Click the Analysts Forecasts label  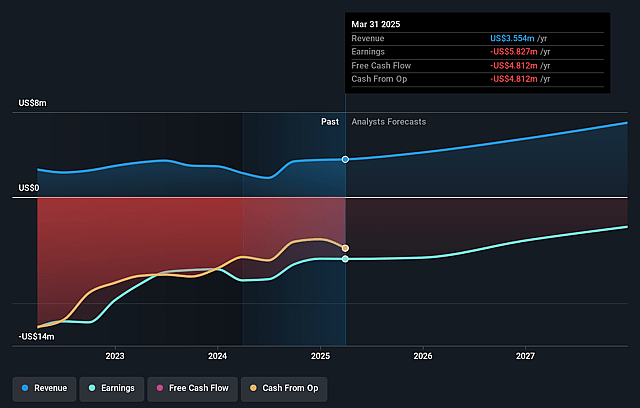(389, 122)
